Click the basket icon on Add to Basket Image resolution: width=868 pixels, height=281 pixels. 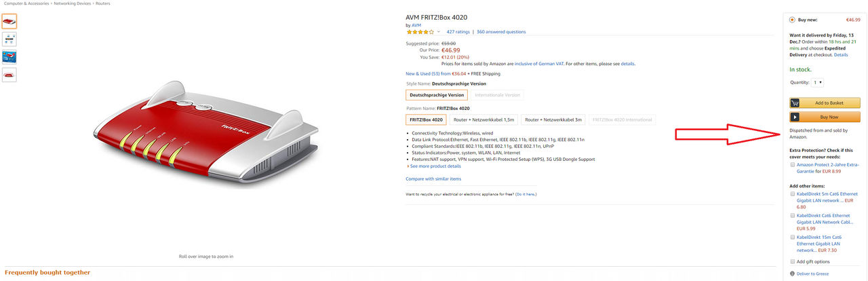[795, 103]
